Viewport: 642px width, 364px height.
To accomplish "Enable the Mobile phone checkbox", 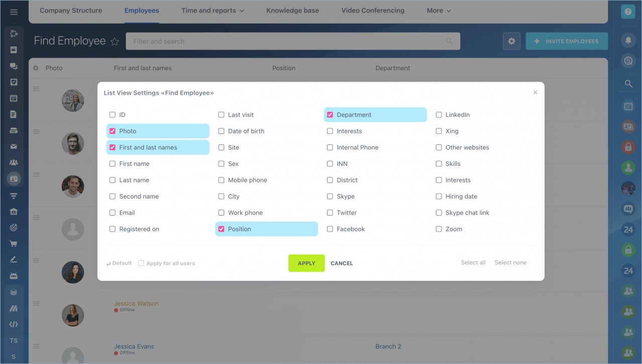I will [x=221, y=180].
